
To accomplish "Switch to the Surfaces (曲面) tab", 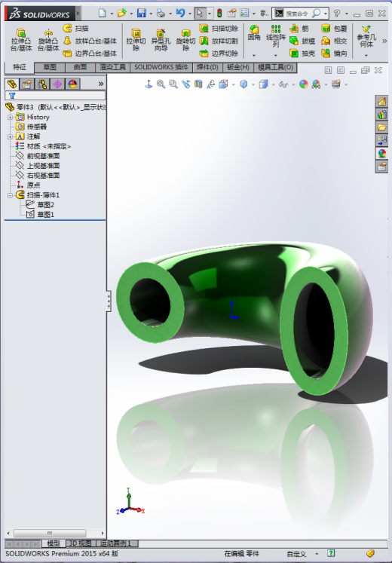I will (x=80, y=67).
